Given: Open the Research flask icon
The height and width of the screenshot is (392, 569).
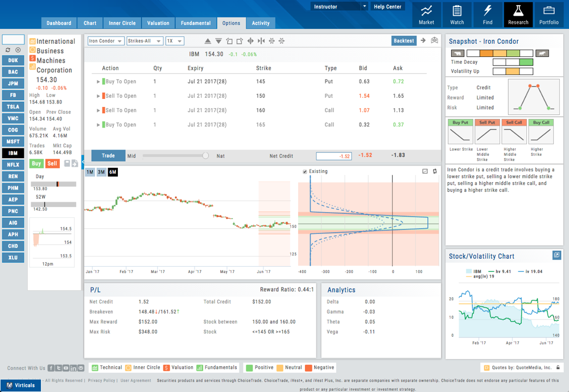Looking at the screenshot, I should click(x=518, y=15).
